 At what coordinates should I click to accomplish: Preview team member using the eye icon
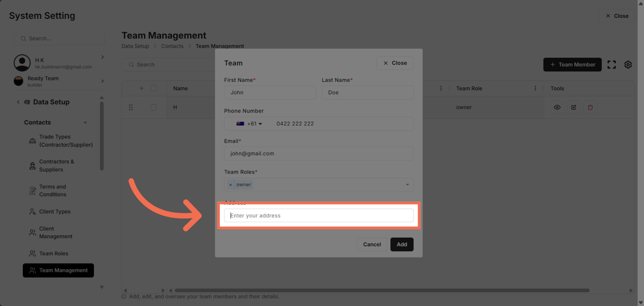(557, 107)
